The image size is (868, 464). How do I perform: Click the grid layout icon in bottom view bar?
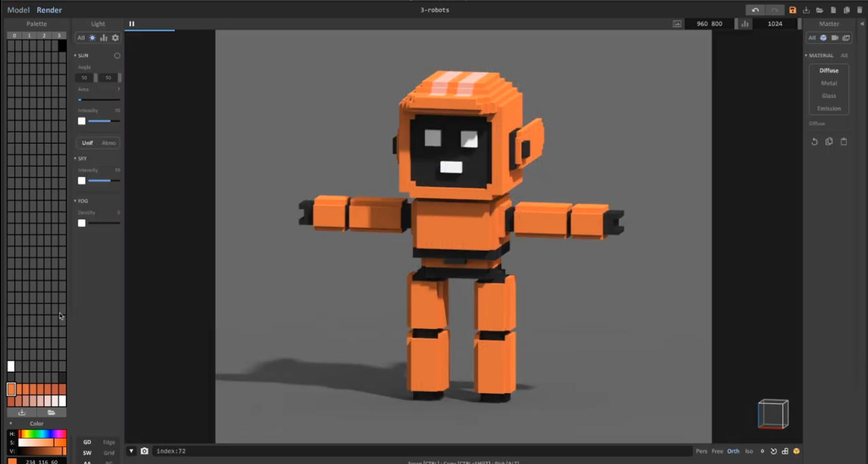coord(785,451)
